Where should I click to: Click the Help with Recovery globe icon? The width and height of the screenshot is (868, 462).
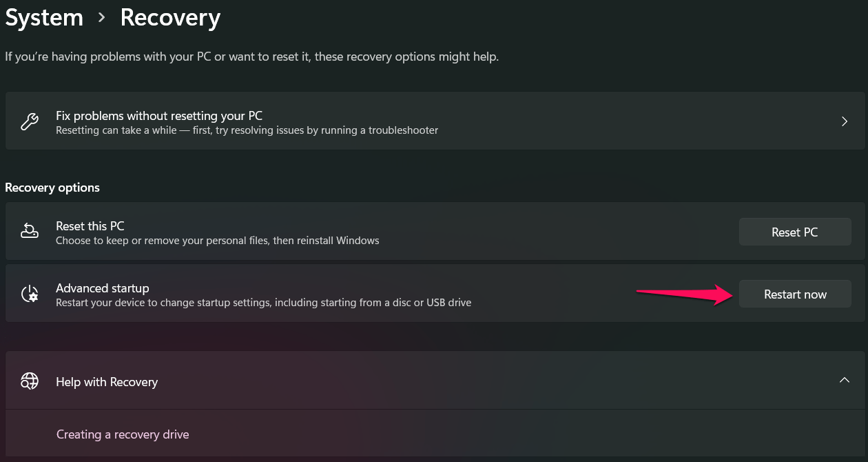pyautogui.click(x=30, y=381)
